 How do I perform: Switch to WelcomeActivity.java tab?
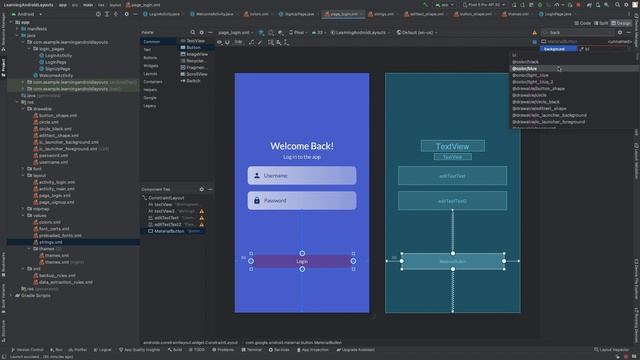click(212, 14)
